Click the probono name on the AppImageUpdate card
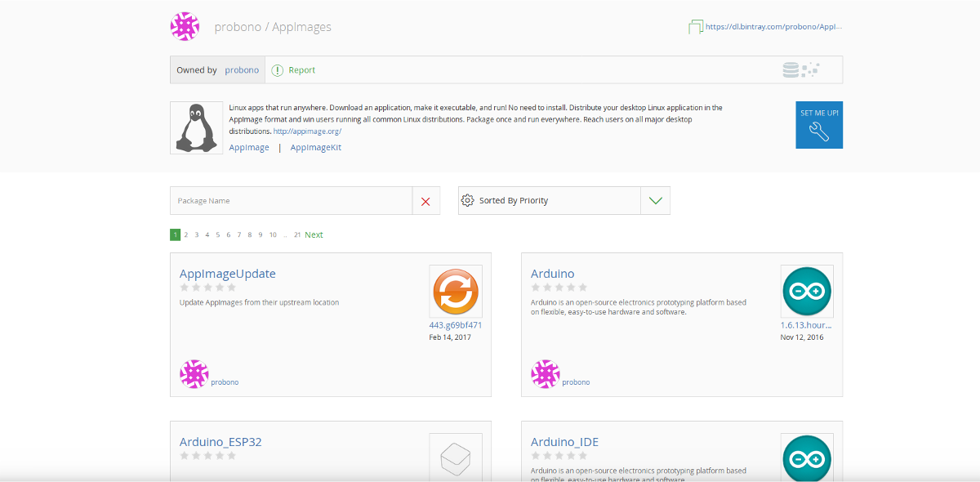The image size is (980, 482). coord(225,382)
